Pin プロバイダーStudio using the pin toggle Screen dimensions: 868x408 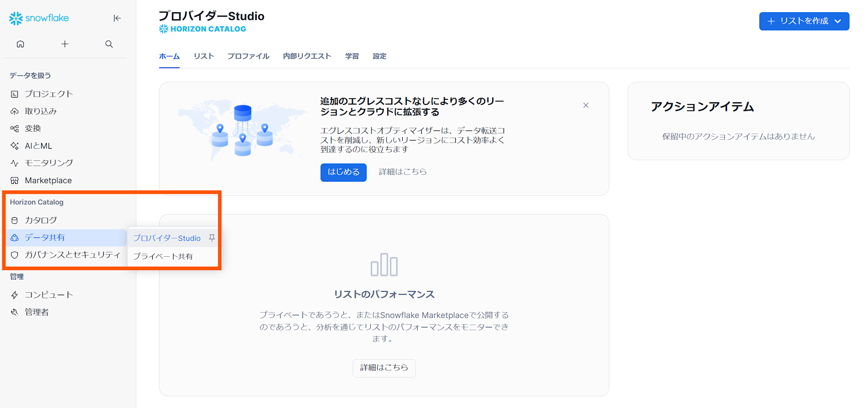pos(212,238)
